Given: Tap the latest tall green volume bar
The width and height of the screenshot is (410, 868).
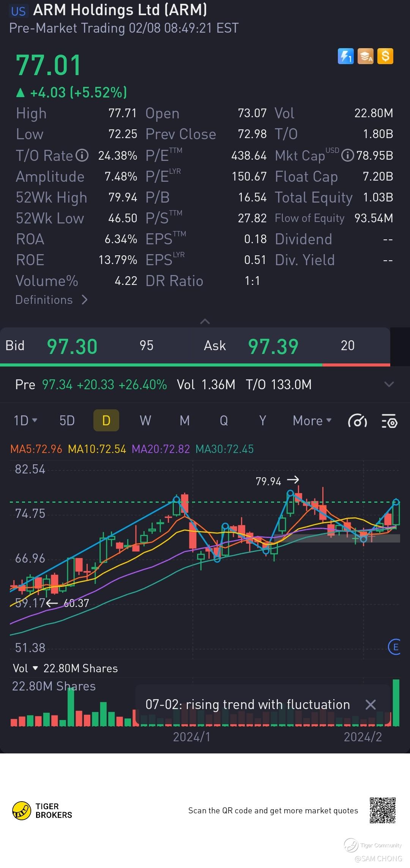Looking at the screenshot, I should tap(396, 702).
